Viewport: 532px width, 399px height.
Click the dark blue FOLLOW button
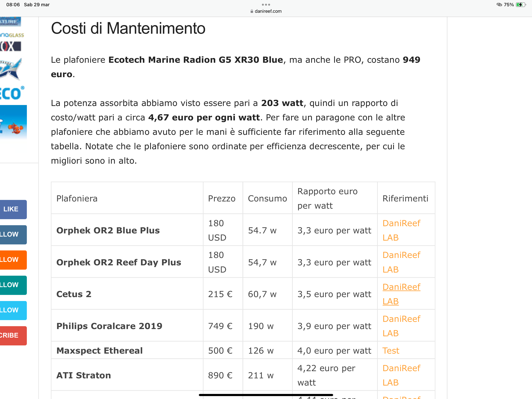13,235
